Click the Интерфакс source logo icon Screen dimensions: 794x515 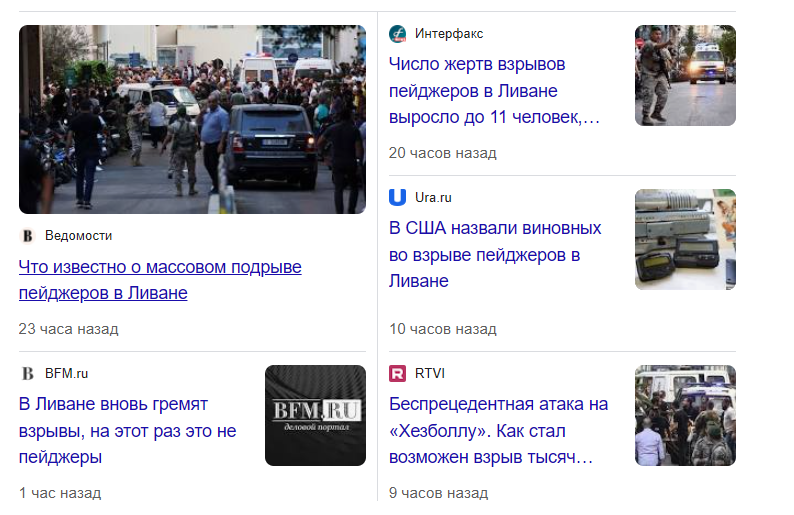tap(398, 34)
